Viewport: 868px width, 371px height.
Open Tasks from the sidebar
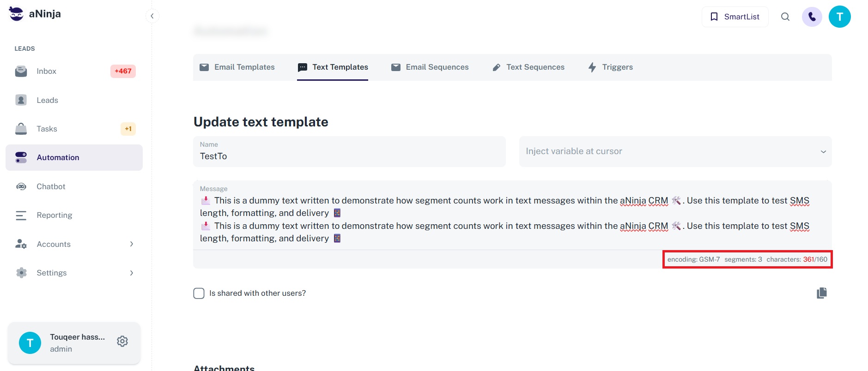[47, 129]
